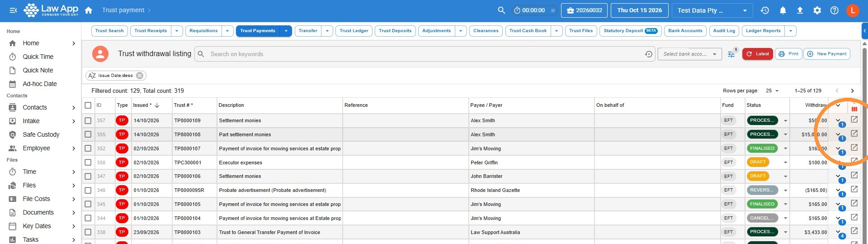This screenshot has height=244, width=868.
Task: Toggle the select-all header checkbox
Action: click(88, 105)
